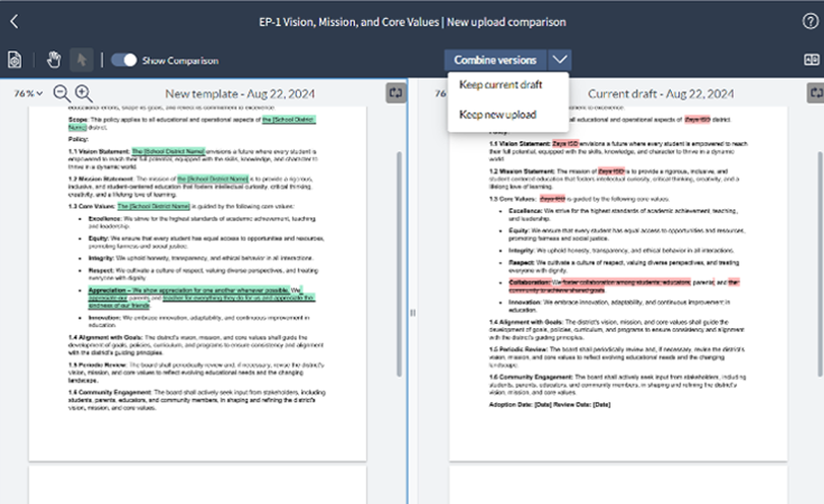824x504 pixels.
Task: Click the right pane vertical scrollbar
Action: click(820, 264)
